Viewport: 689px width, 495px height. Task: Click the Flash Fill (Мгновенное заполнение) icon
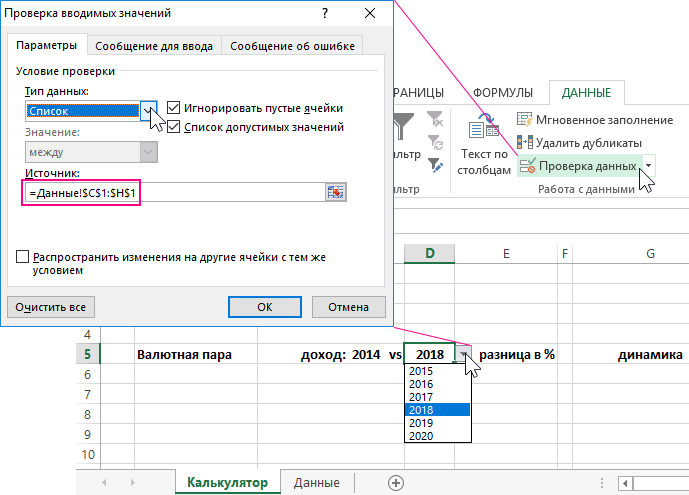(x=525, y=120)
